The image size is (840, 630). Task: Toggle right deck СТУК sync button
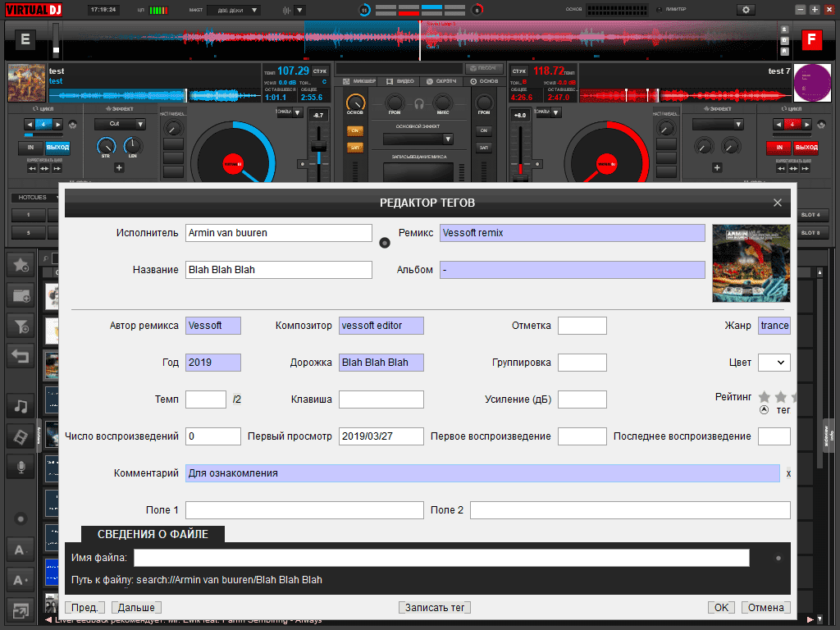point(518,71)
